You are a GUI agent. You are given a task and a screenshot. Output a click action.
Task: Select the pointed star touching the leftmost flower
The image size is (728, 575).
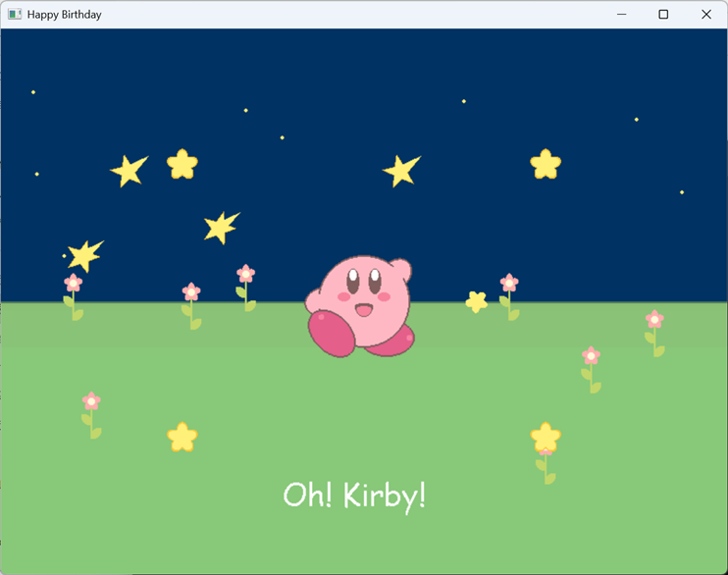click(85, 255)
